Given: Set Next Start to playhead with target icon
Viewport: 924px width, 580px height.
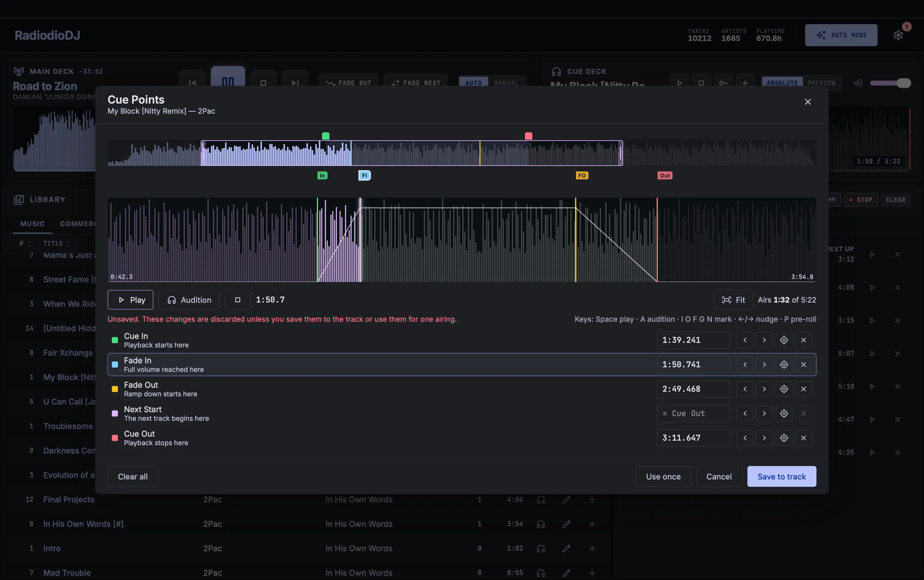Looking at the screenshot, I should coord(784,413).
